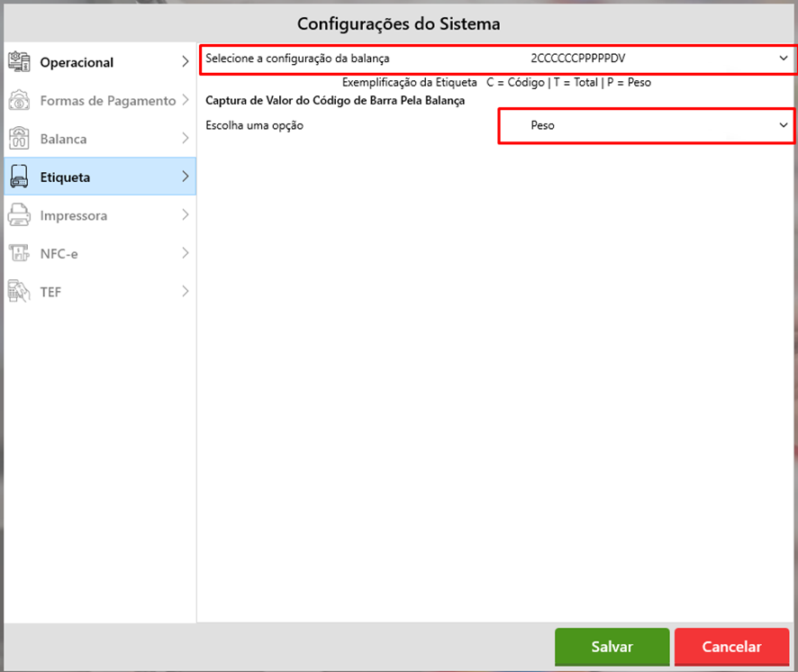798x672 pixels.
Task: Select the NFC-e text label in sidebar
Action: pos(59,254)
